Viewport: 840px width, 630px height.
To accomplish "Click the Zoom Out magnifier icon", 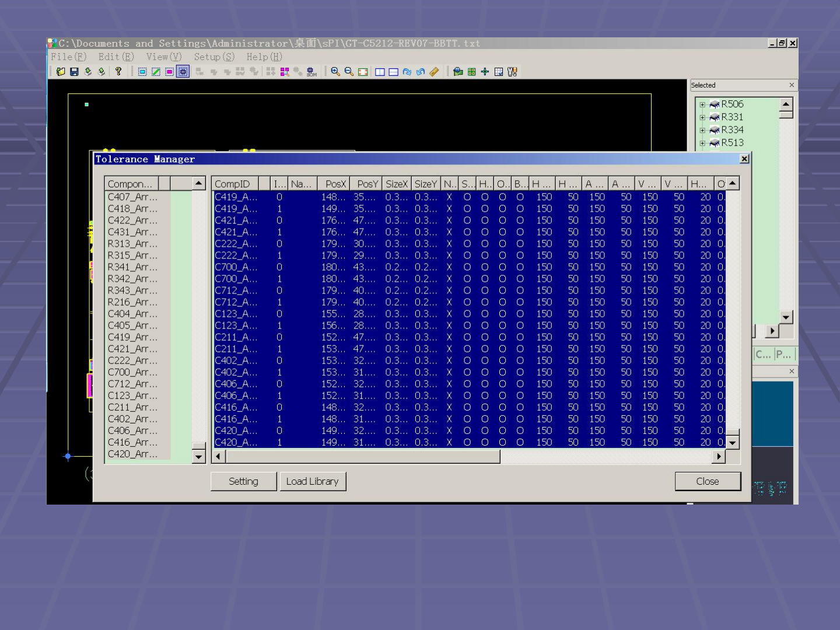I will point(349,72).
